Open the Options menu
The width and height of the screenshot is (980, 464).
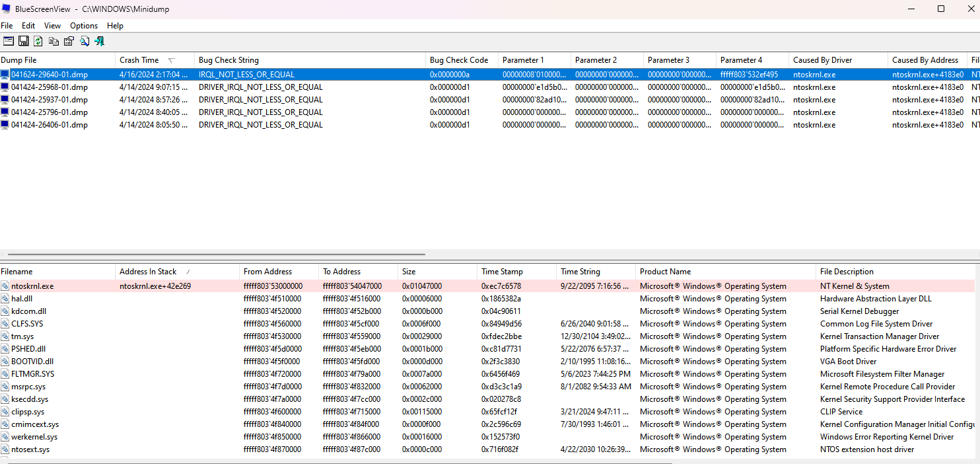pyautogui.click(x=84, y=25)
